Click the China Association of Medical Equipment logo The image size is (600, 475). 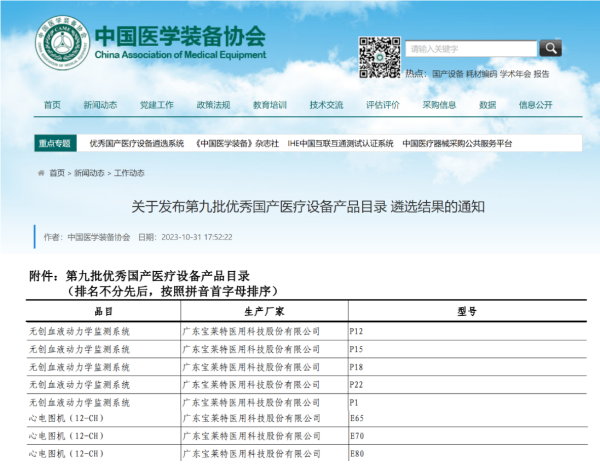tap(67, 51)
